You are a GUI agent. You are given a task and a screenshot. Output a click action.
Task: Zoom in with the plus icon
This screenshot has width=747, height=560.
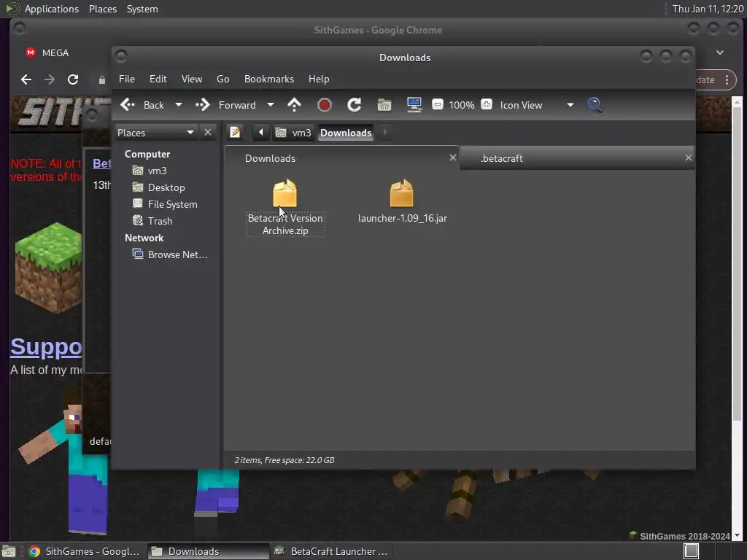pos(487,105)
